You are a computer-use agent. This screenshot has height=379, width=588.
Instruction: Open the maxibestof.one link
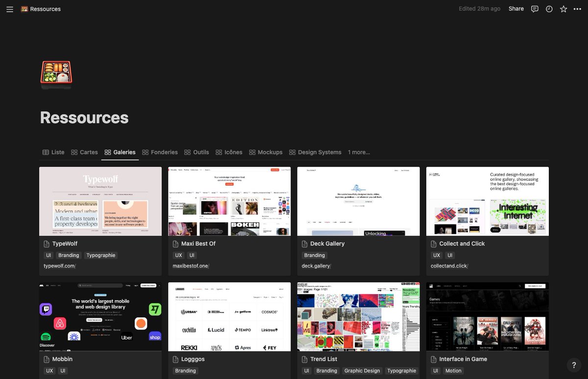coord(191,266)
